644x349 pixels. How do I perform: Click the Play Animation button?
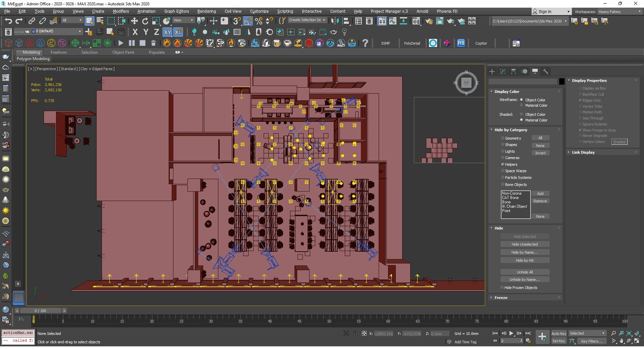point(511,333)
